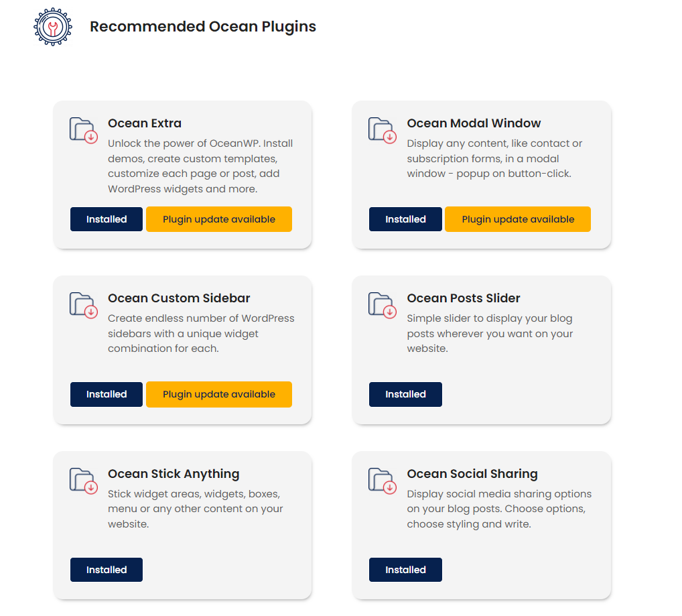Select the Ocean Social Sharing title
The width and height of the screenshot is (682, 616).
[472, 474]
